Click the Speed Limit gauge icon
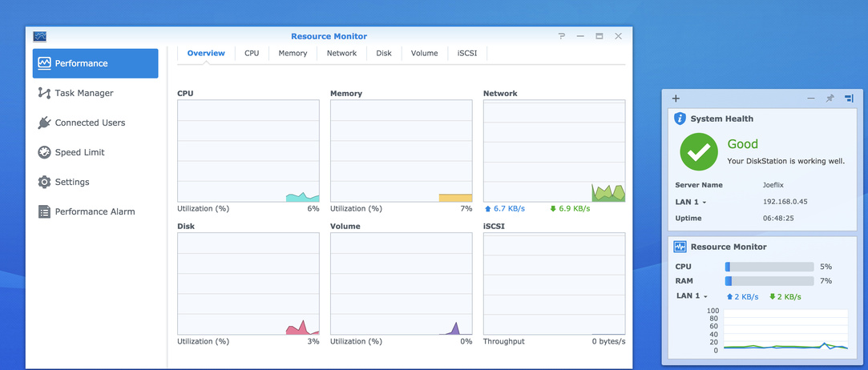 (44, 152)
